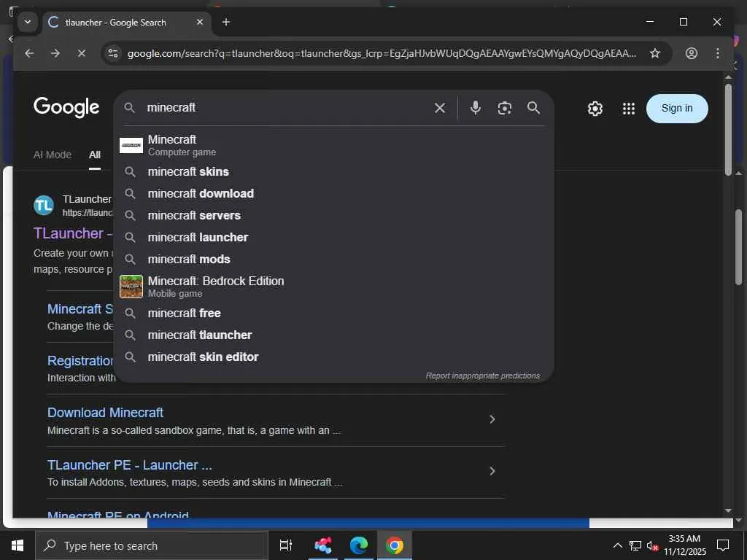The image size is (747, 560).
Task: Switch to the AI Mode tab
Action: click(x=53, y=155)
